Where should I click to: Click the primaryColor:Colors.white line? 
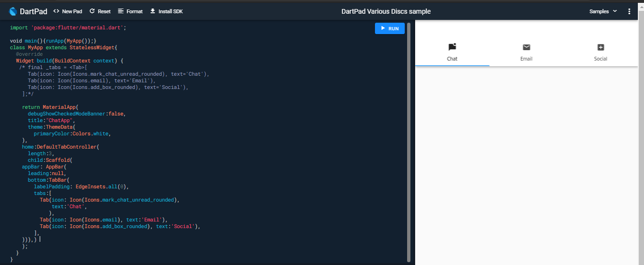pyautogui.click(x=72, y=134)
